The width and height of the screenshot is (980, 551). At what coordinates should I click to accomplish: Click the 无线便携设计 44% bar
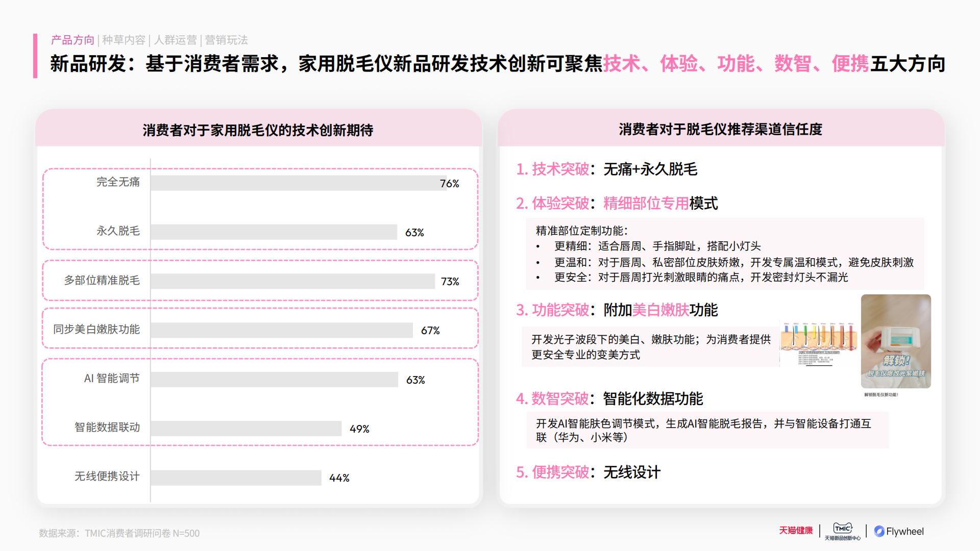(x=236, y=478)
